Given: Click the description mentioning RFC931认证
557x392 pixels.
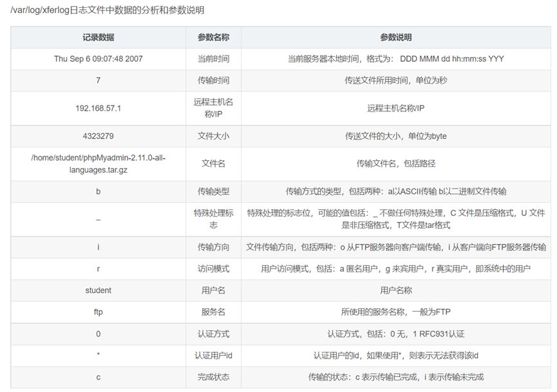Looking at the screenshot, I should (396, 334).
